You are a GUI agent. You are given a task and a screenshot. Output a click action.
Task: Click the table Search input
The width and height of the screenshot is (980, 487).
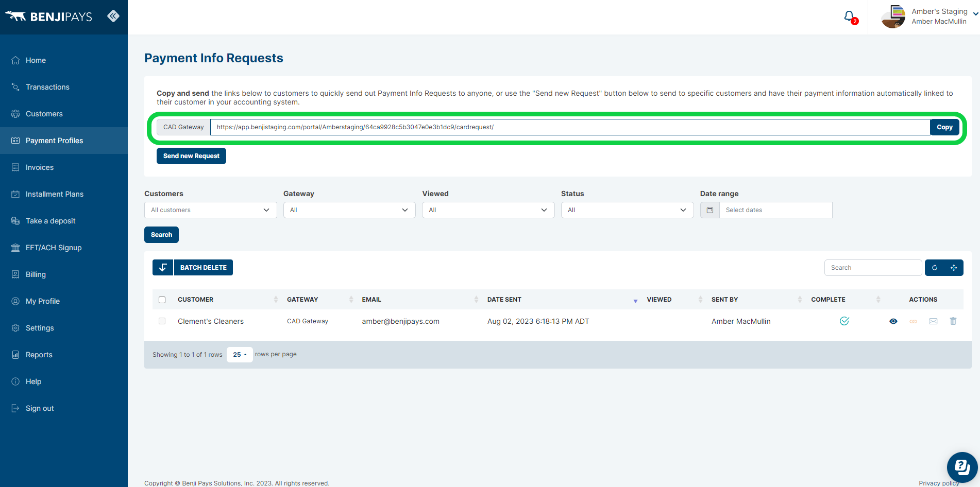click(x=873, y=268)
